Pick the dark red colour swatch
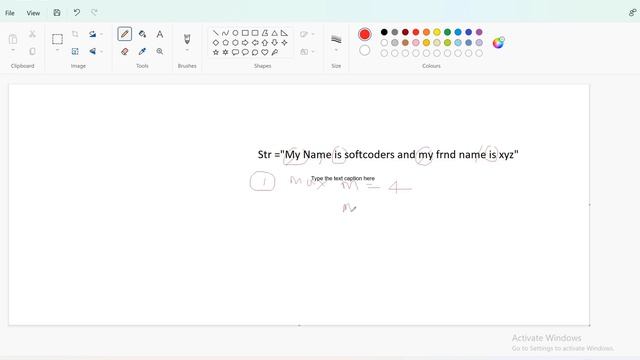This screenshot has width=640, height=360. 405,32
